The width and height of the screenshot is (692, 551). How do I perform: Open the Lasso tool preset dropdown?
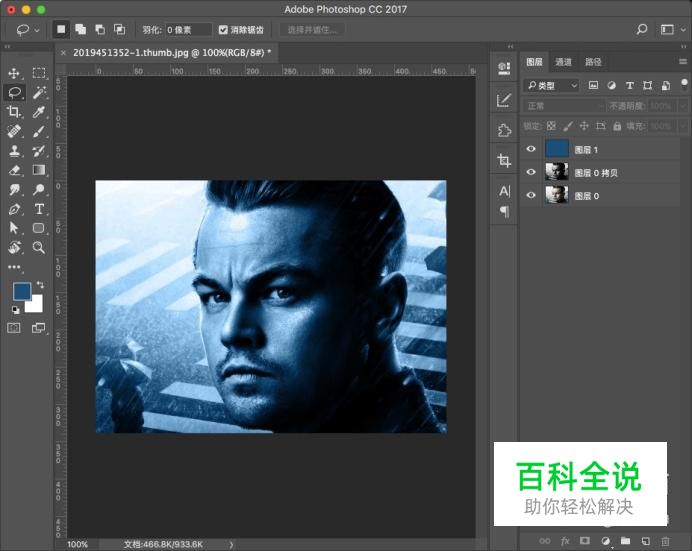(28, 30)
